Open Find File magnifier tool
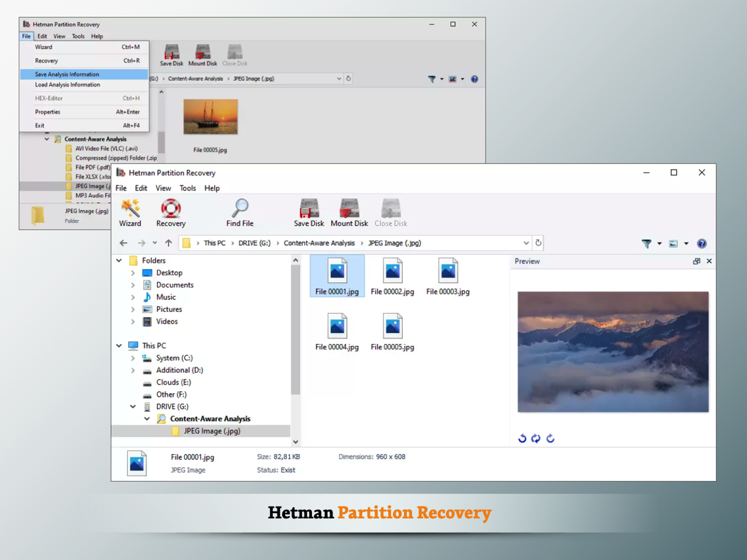Image resolution: width=747 pixels, height=560 pixels. (240, 213)
